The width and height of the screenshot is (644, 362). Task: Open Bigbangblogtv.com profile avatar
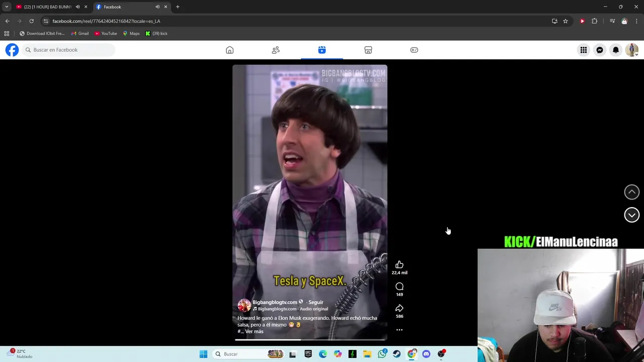[244, 305]
